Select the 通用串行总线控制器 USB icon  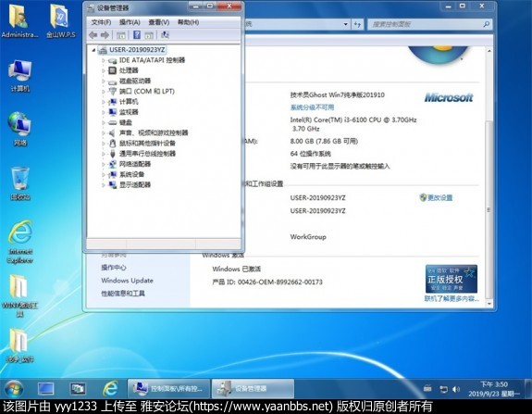coord(112,154)
